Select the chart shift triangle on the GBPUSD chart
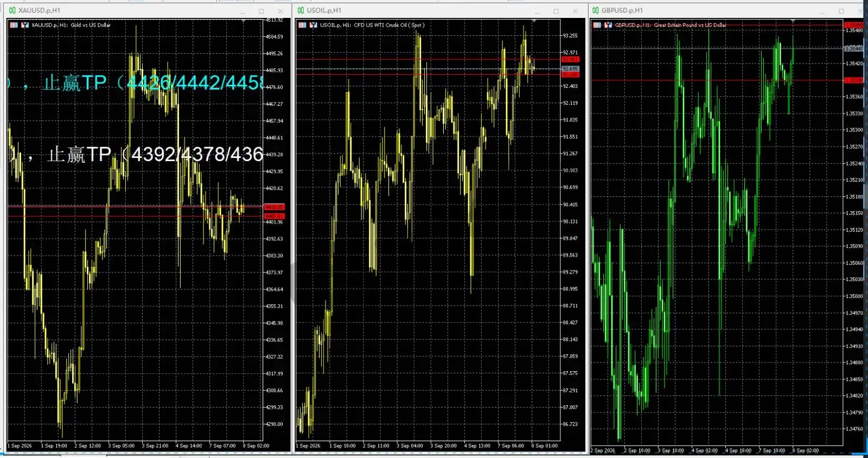The image size is (868, 458). click(794, 22)
